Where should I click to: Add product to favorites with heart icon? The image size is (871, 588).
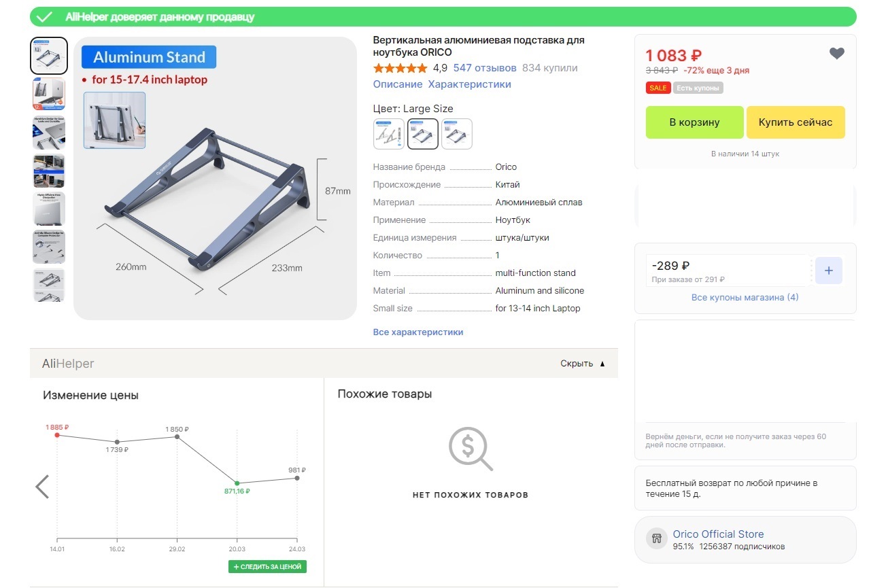[837, 54]
